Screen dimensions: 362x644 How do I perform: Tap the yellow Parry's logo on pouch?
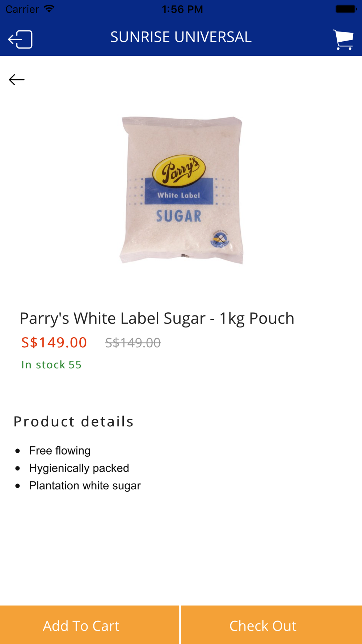[179, 170]
